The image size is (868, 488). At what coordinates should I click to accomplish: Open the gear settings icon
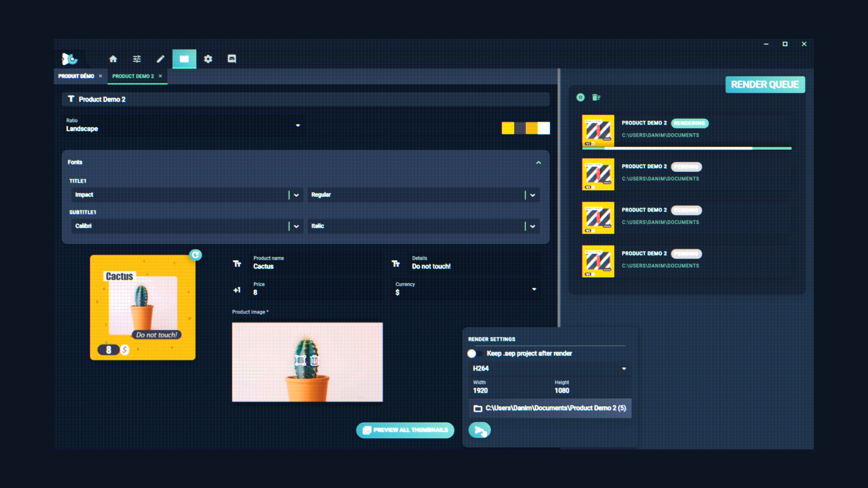click(208, 59)
